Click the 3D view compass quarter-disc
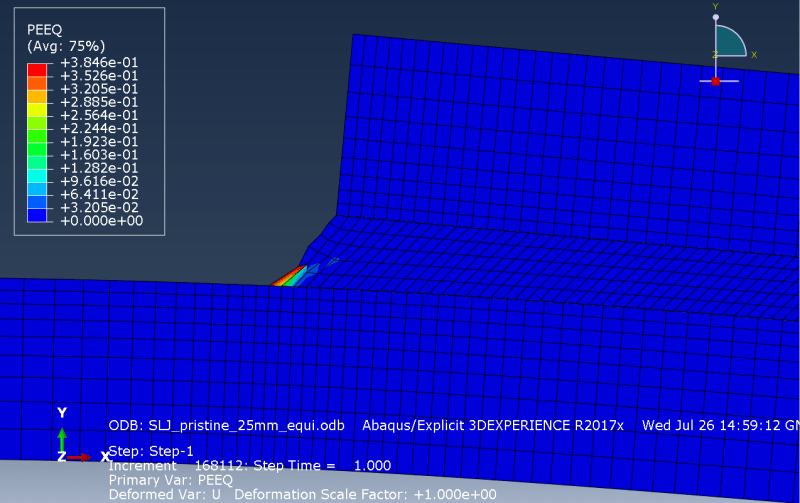The image size is (800, 503). click(x=729, y=41)
